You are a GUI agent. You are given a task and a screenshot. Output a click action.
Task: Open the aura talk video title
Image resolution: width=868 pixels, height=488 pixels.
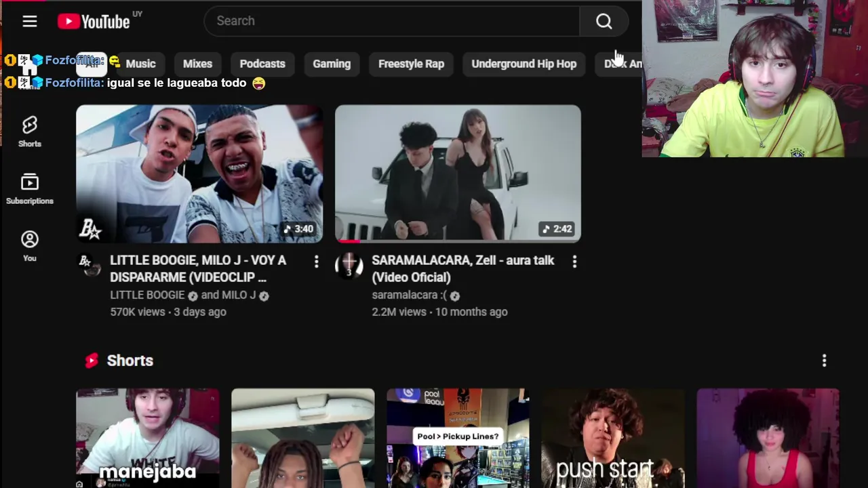462,268
